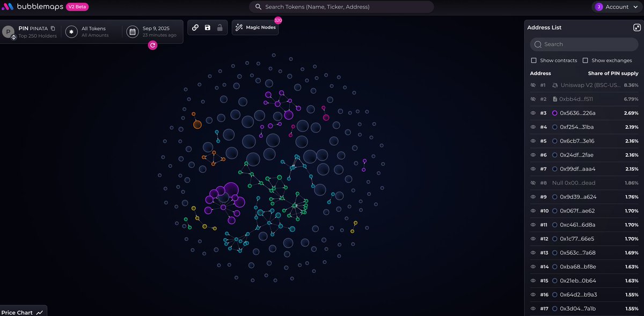Click the 2.69% share value
Screen dimensions: 644x316
pyautogui.click(x=631, y=113)
